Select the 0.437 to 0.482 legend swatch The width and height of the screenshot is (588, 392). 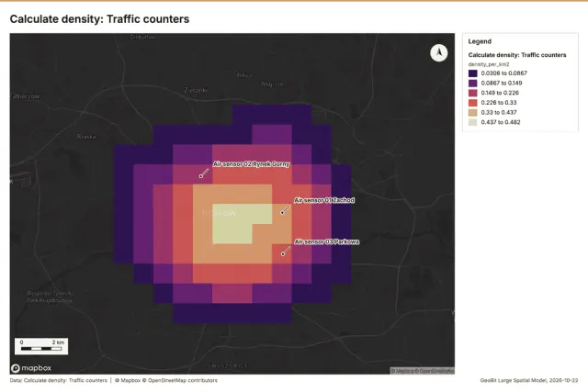pos(473,122)
